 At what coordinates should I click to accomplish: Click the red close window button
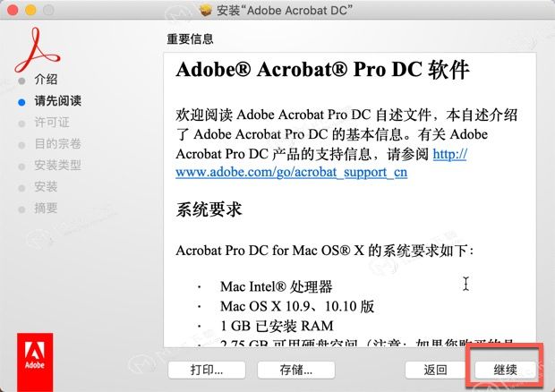pyautogui.click(x=13, y=10)
